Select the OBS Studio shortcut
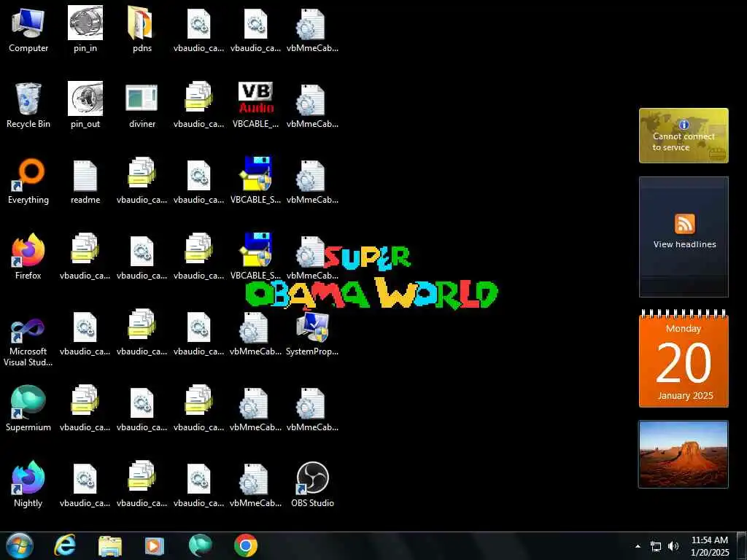 [312, 485]
